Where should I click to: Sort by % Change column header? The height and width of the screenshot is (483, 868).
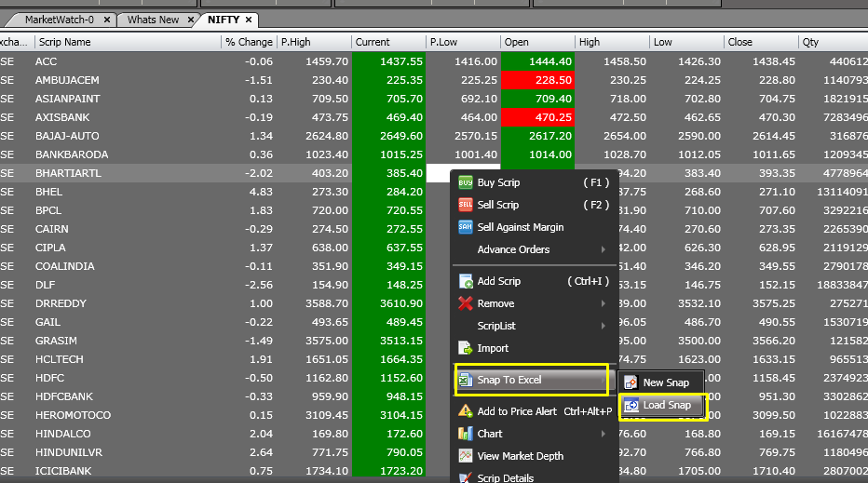click(x=249, y=42)
